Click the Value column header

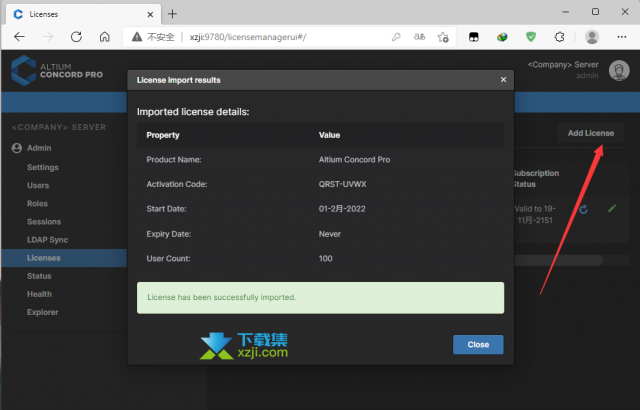coord(329,135)
